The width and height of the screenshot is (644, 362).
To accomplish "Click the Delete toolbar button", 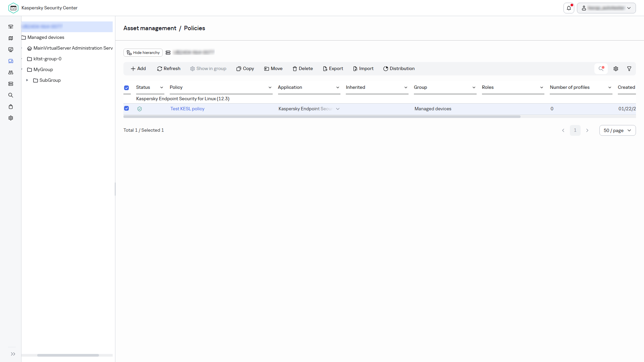I will 303,69.
